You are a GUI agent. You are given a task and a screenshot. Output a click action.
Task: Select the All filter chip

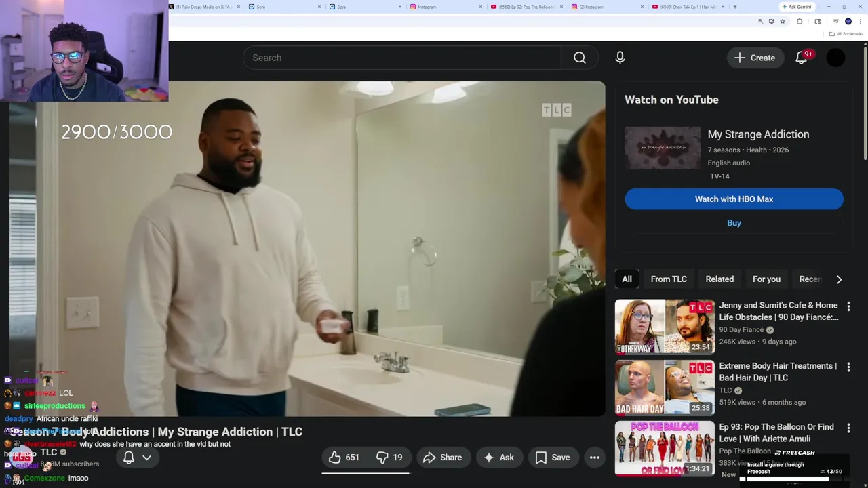tap(627, 279)
